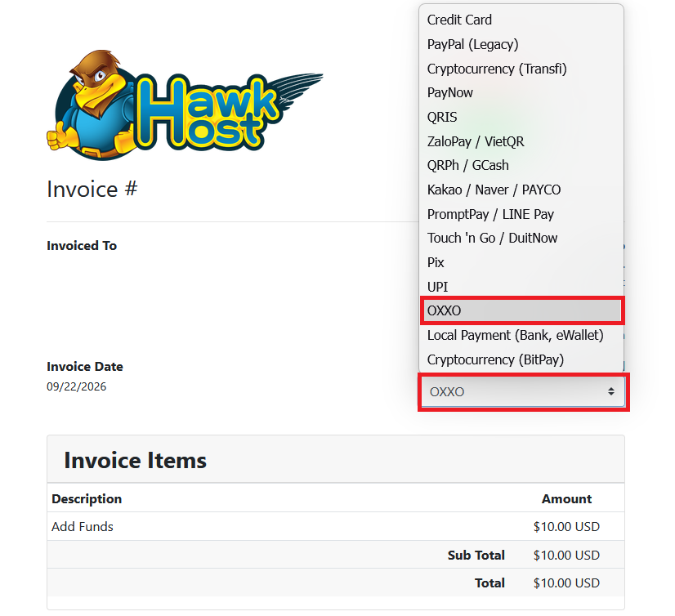The height and width of the screenshot is (616, 675).
Task: Click the Description column header
Action: coord(87,499)
